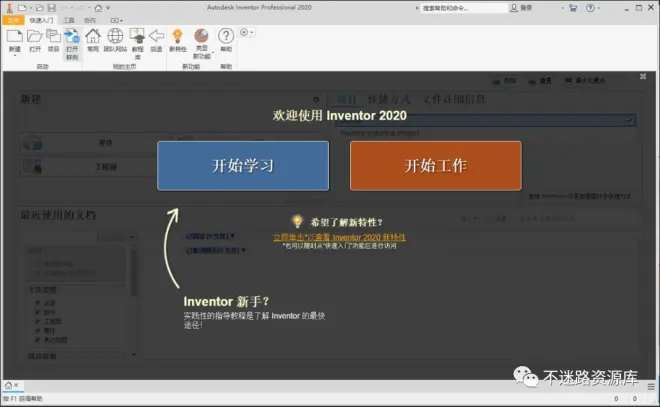Viewport: 660px width, 407px height.
Task: Click the scroll down arrow below filter panel
Action: 134,354
